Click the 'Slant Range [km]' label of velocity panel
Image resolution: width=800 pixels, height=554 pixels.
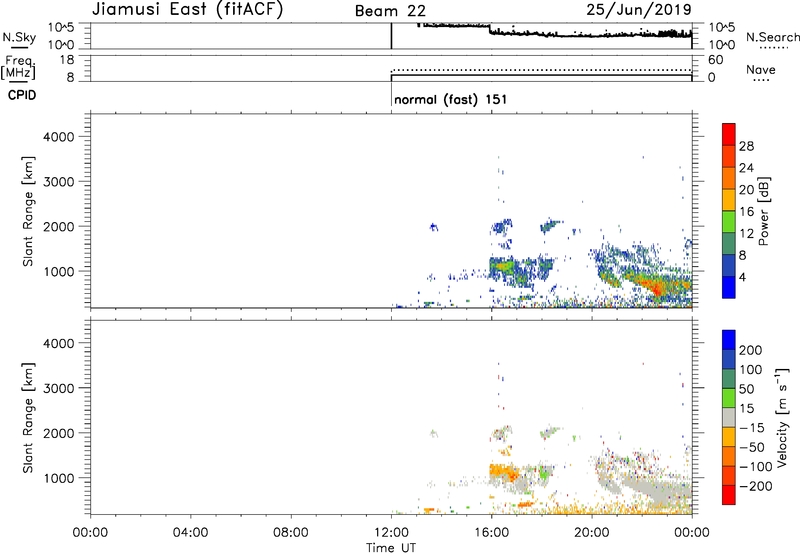pyautogui.click(x=28, y=417)
